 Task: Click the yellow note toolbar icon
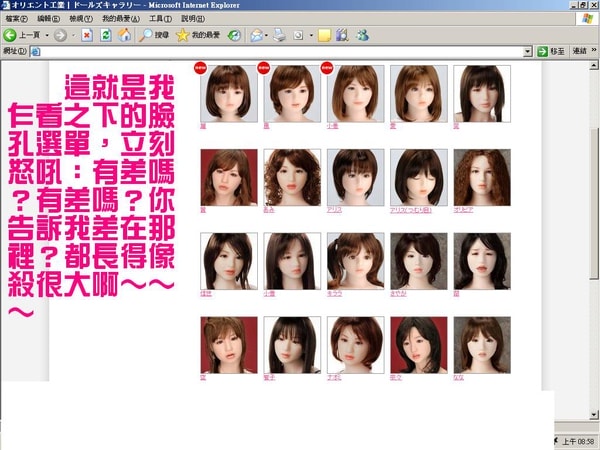(324, 36)
